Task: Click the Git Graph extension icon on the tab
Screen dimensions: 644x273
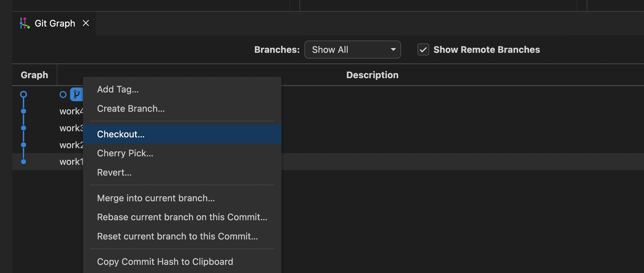Action: coord(25,23)
